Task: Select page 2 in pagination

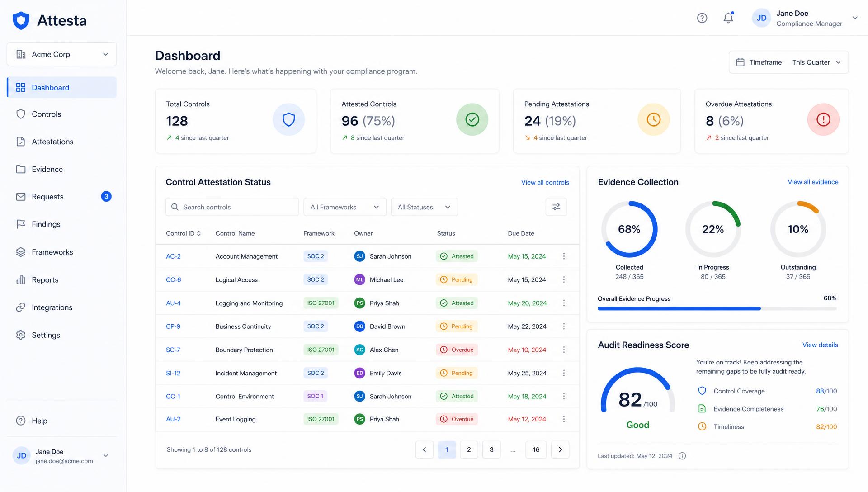Action: point(469,449)
